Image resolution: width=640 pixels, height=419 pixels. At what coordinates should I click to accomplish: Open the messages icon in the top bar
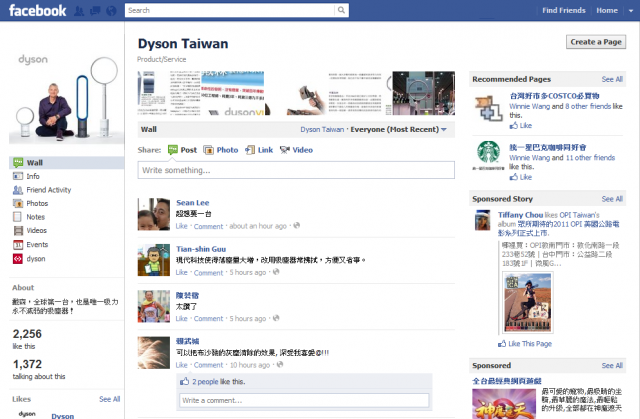95,11
